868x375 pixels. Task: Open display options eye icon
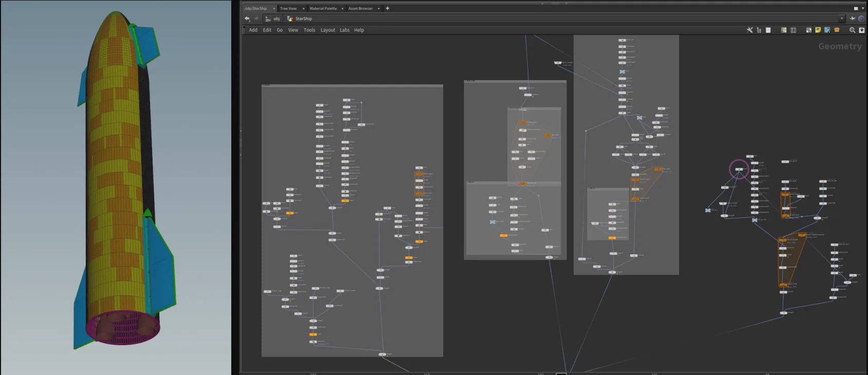(x=862, y=30)
